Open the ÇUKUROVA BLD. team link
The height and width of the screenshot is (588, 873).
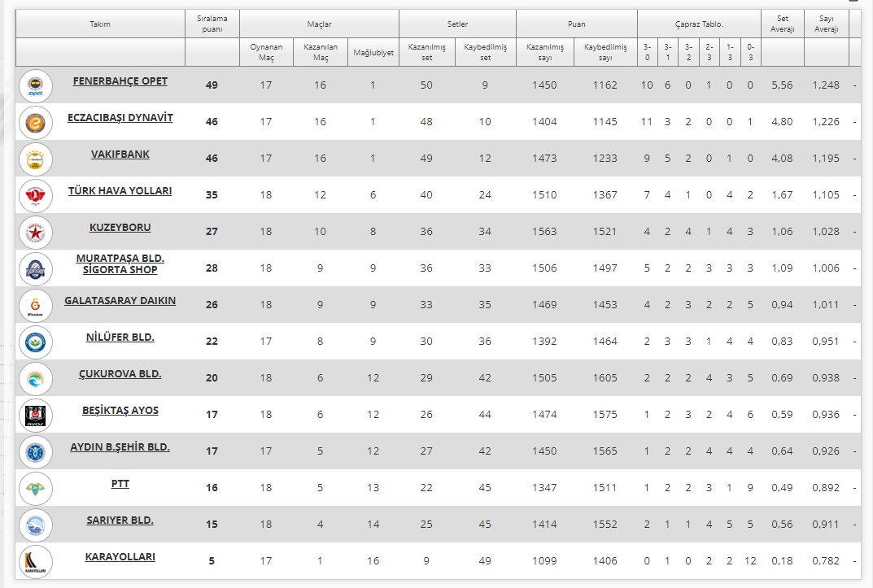(x=120, y=374)
